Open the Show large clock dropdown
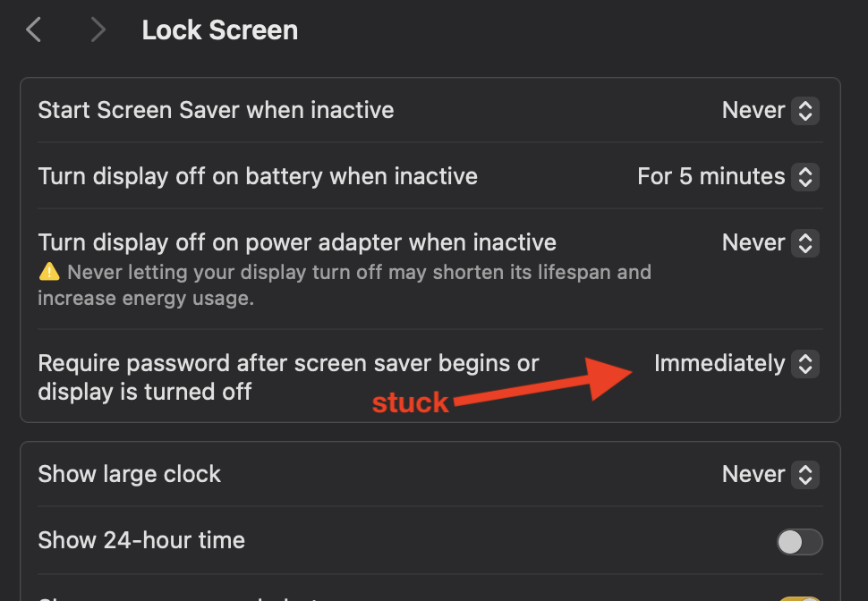 (768, 474)
